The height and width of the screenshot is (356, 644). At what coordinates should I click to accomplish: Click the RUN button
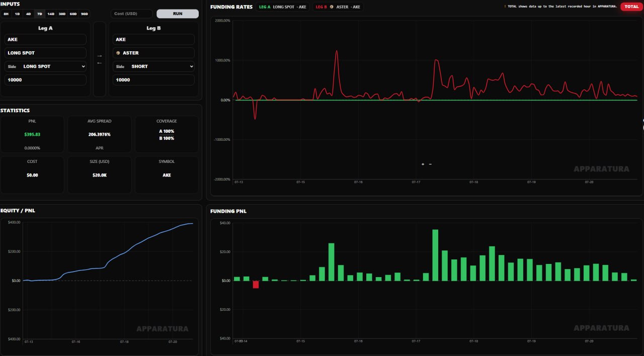pos(178,14)
